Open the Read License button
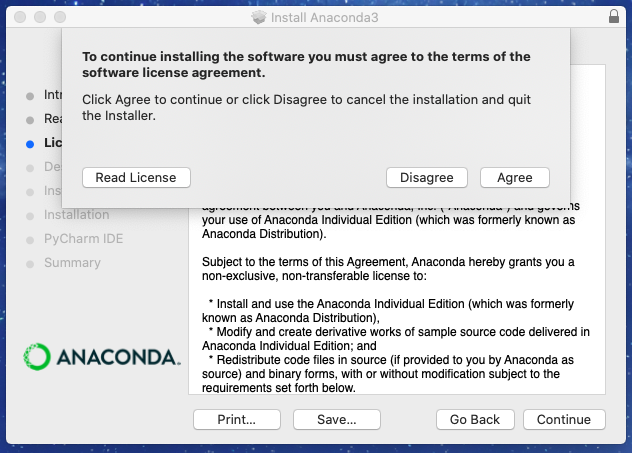 point(136,178)
